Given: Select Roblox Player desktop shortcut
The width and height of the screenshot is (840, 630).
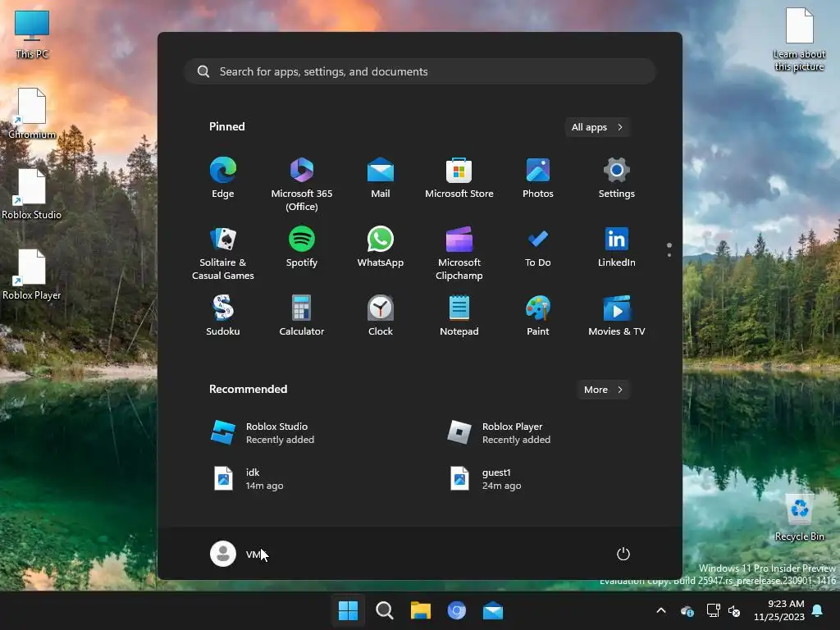Looking at the screenshot, I should (32, 274).
